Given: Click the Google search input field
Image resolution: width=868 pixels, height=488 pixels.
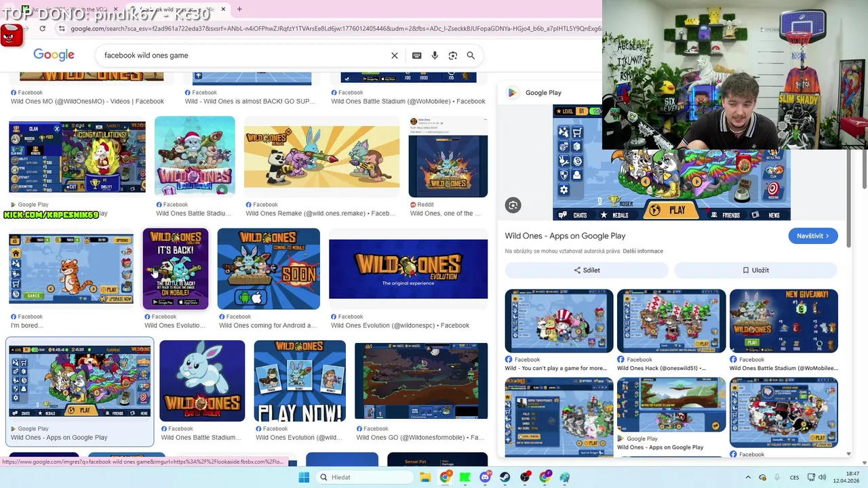Looking at the screenshot, I should [244, 56].
